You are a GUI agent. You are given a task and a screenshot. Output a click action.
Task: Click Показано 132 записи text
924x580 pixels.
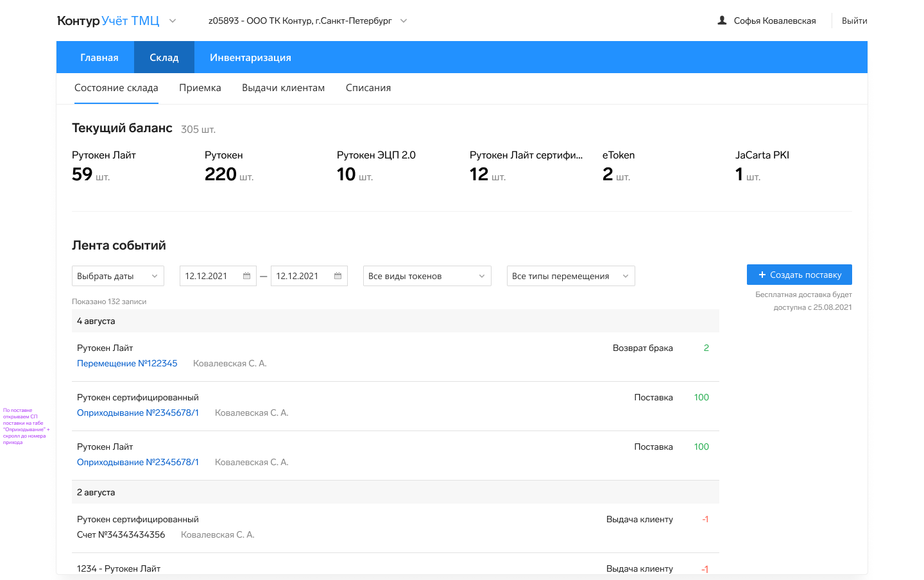(x=109, y=302)
